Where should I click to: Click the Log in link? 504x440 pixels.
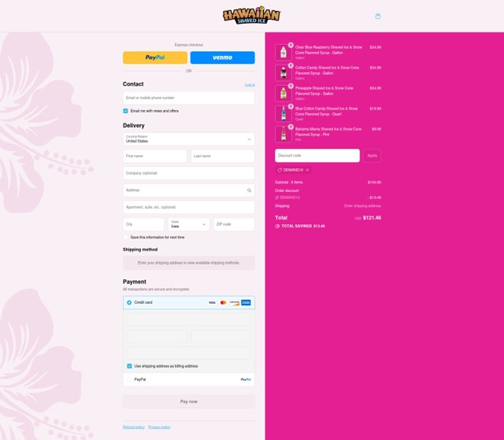[250, 85]
